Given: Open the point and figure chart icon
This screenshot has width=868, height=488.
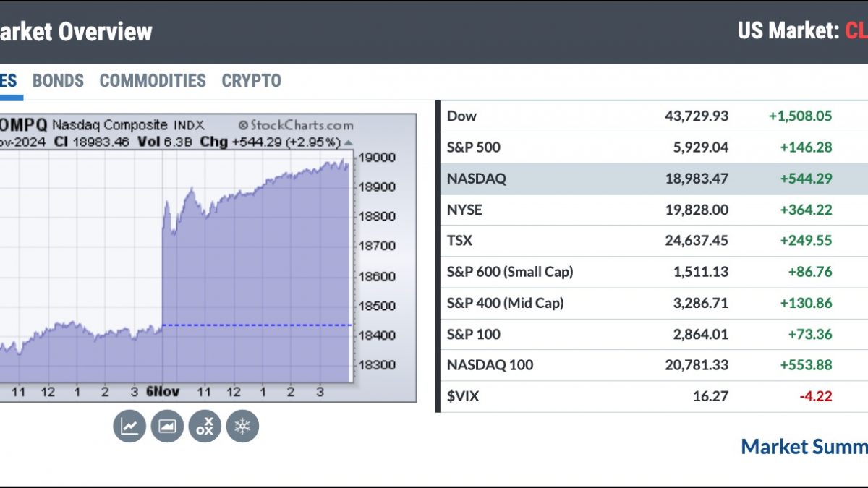Looking at the screenshot, I should click(205, 427).
